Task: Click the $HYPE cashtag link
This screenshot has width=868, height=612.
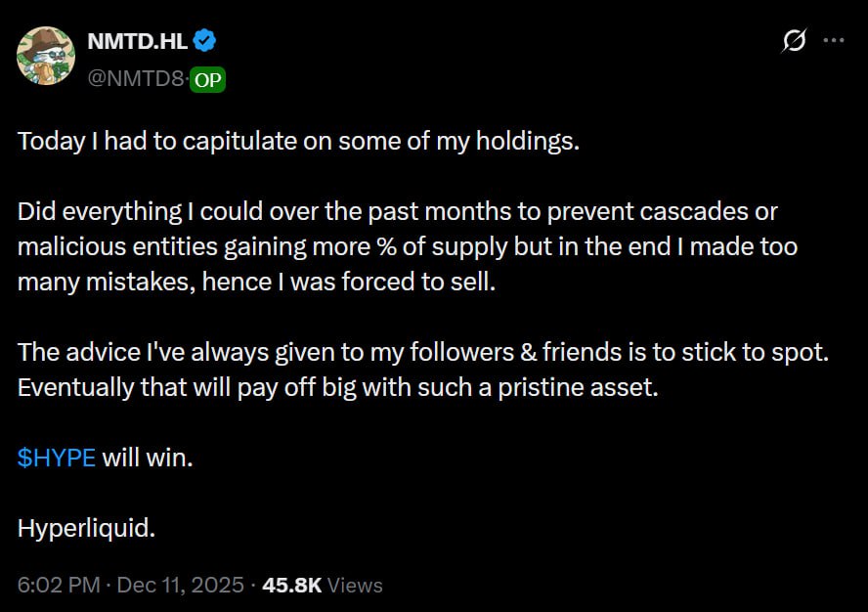Action: coord(57,458)
